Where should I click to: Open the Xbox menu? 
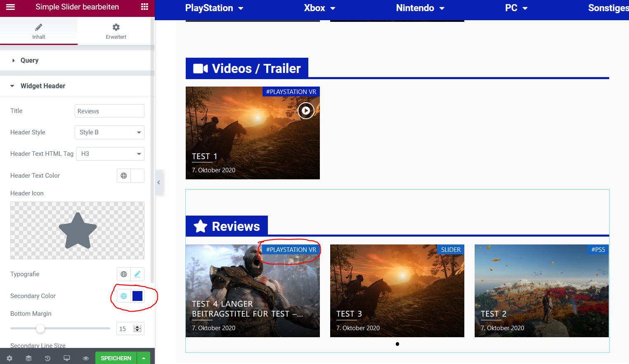coord(320,8)
